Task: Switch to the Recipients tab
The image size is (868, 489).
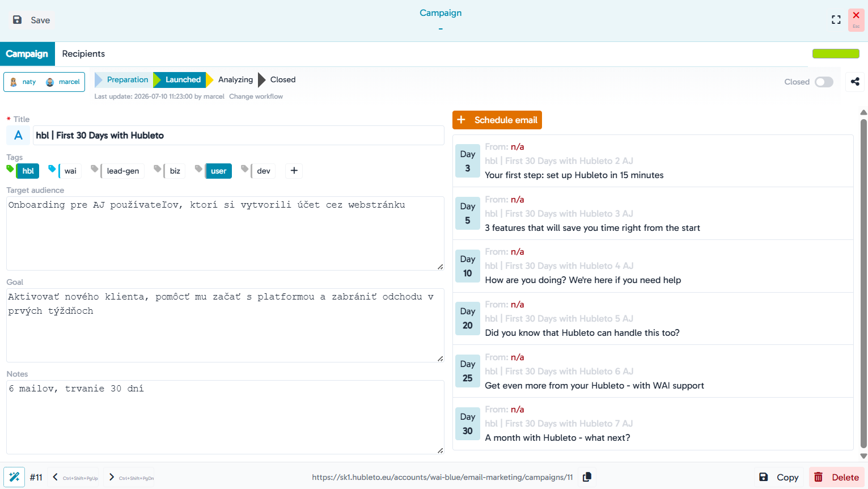Action: (83, 54)
